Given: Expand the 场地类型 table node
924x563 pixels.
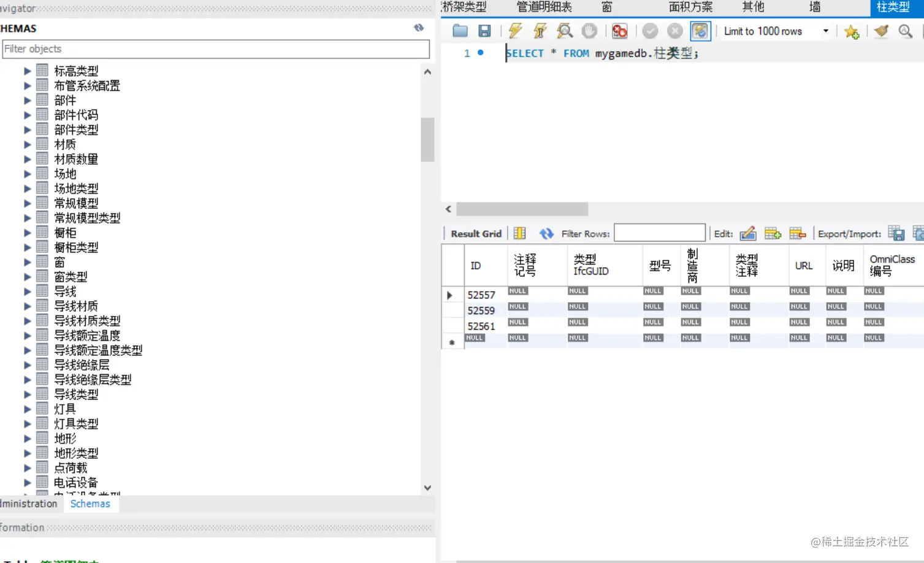Looking at the screenshot, I should 28,189.
